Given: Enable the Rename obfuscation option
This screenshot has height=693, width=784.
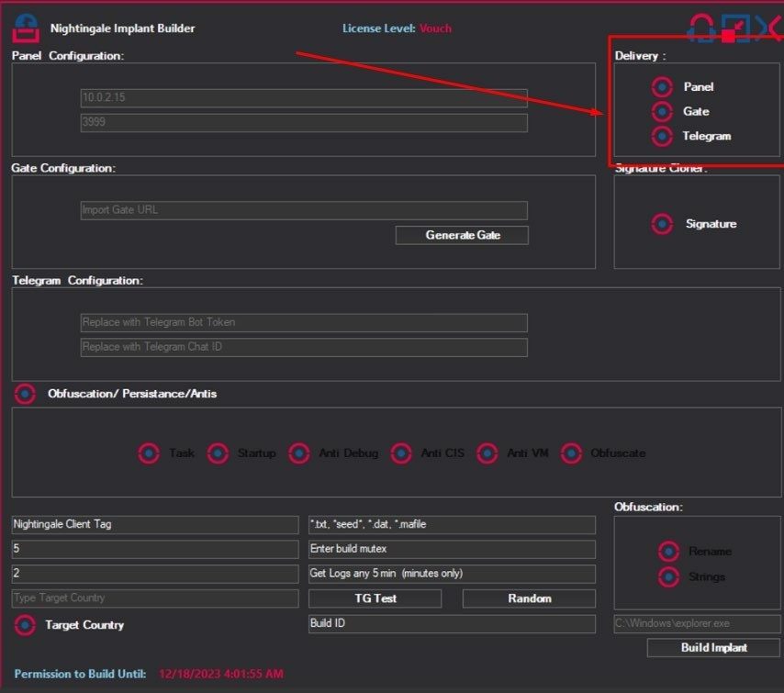Looking at the screenshot, I should (668, 552).
